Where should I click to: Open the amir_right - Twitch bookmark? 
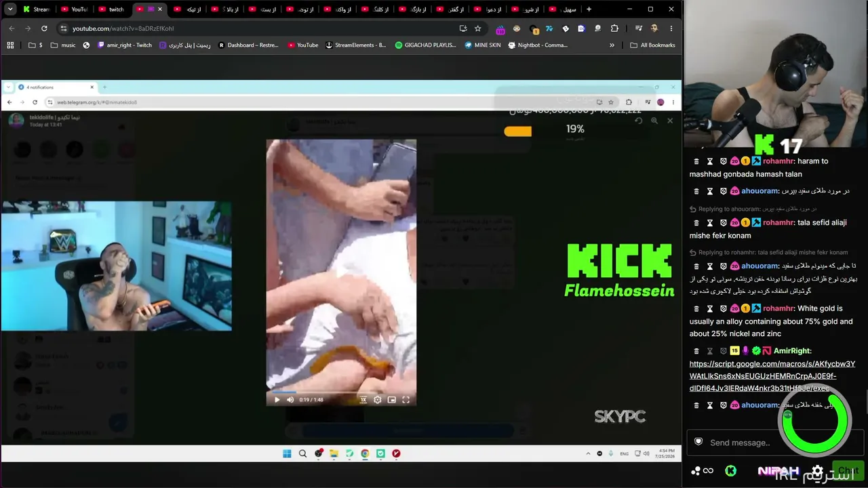point(125,45)
